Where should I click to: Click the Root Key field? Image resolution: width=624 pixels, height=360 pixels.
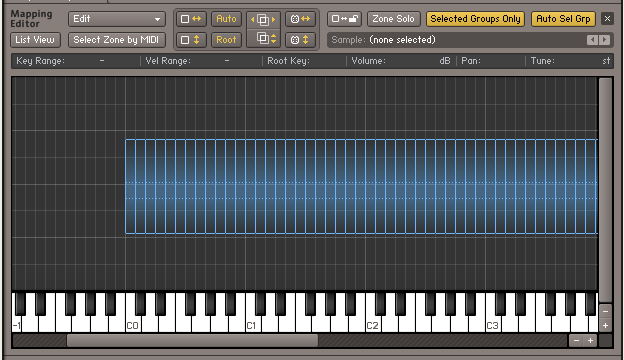(304, 61)
